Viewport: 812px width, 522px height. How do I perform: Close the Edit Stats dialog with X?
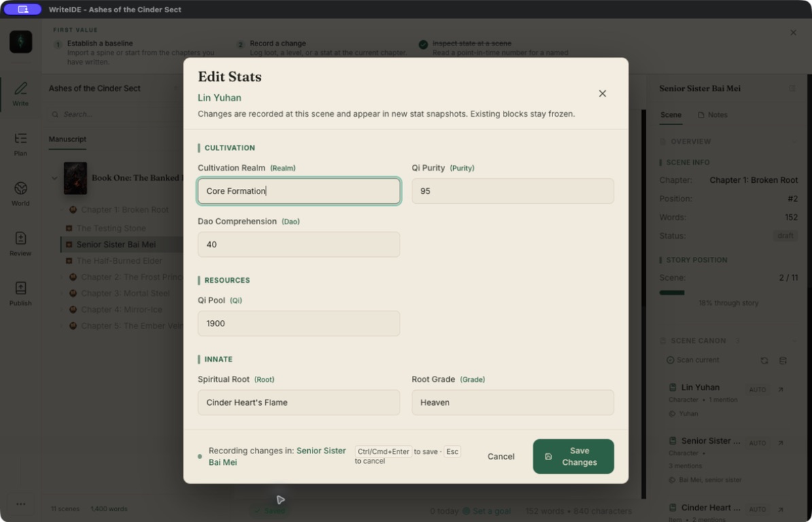click(x=602, y=94)
